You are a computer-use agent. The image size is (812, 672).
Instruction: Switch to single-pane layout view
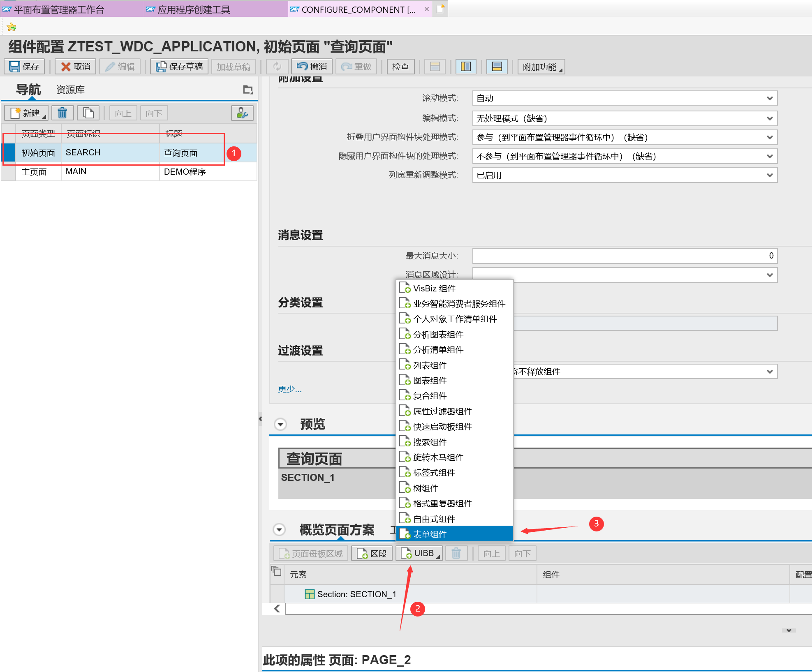click(435, 66)
